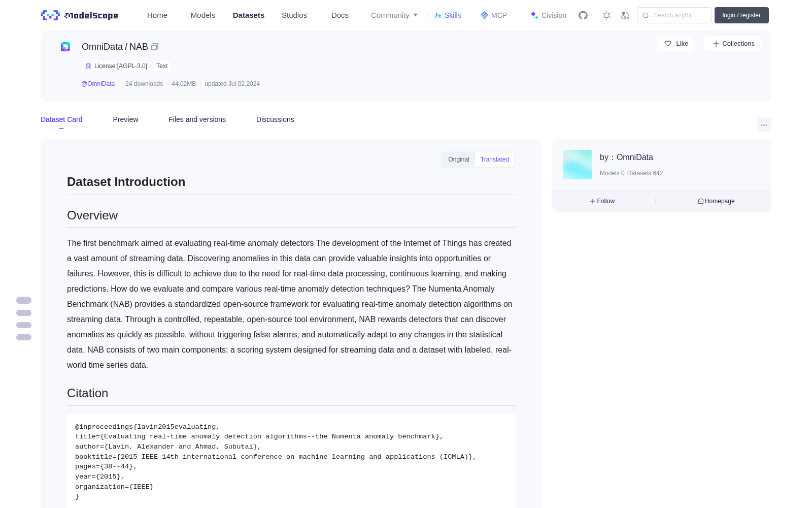Screen dimensions: 812x508
Task: Switch description to Original language
Action: tap(459, 160)
